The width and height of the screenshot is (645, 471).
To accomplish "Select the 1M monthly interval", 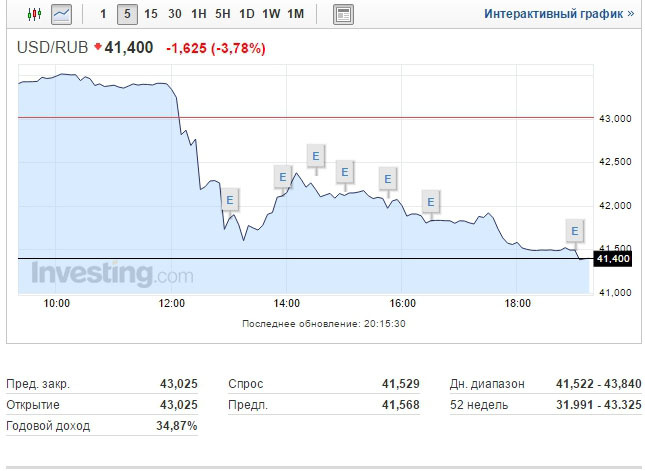I will click(295, 14).
